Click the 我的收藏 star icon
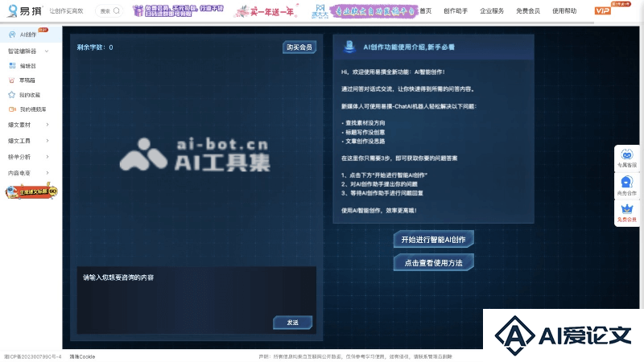This screenshot has height=362, width=644. click(12, 95)
